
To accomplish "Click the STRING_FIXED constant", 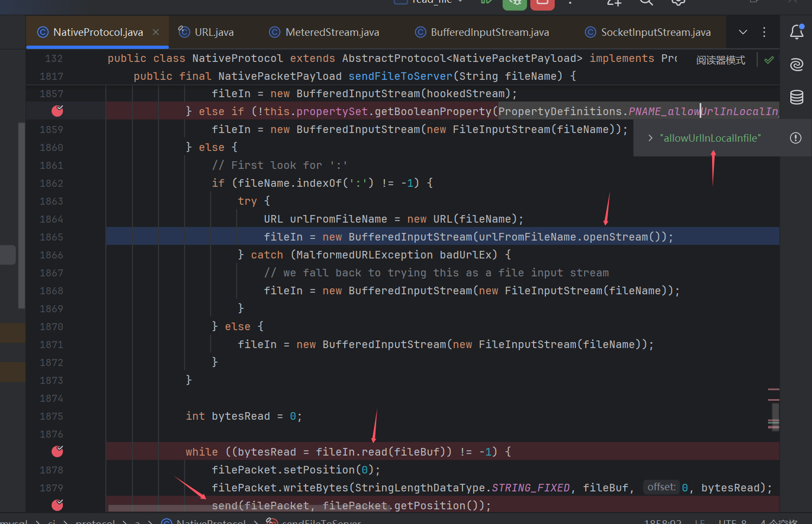I will pos(531,488).
